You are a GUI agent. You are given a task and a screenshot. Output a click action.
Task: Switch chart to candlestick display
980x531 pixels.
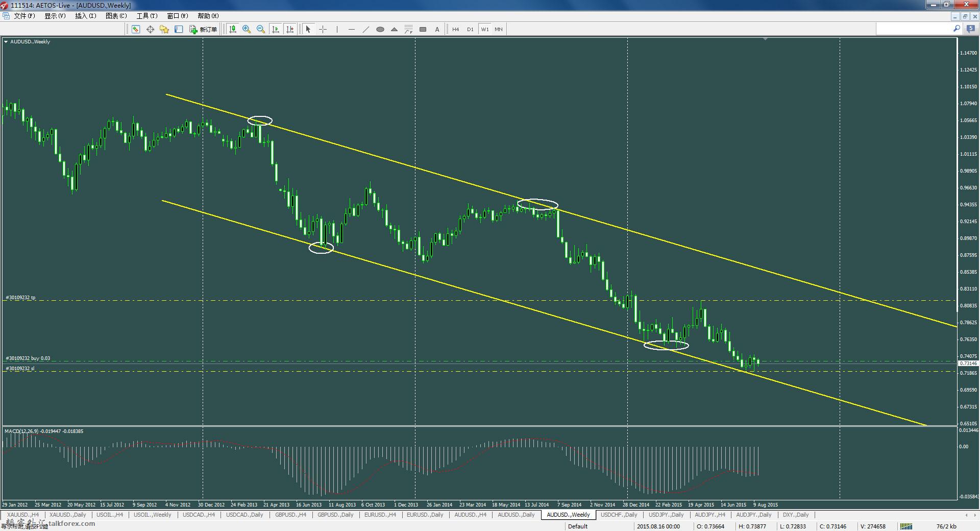pyautogui.click(x=233, y=29)
